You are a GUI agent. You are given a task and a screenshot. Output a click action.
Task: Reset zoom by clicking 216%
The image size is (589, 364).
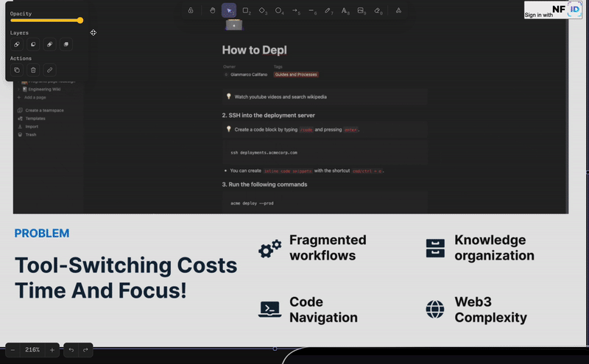point(32,350)
